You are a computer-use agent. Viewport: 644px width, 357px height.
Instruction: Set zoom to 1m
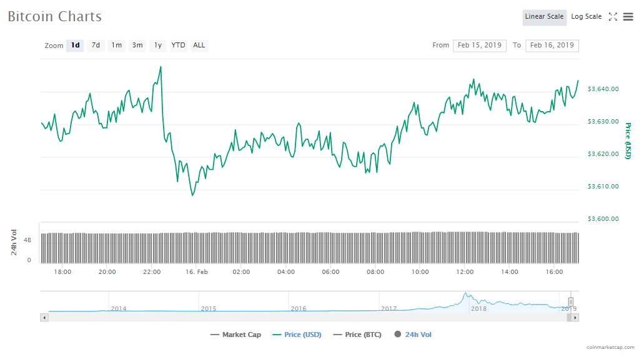point(116,45)
